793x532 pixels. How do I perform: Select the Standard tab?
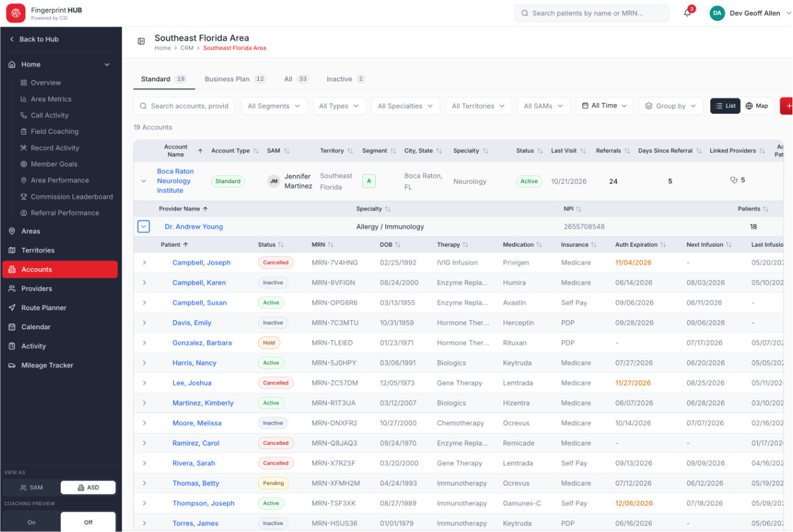163,79
